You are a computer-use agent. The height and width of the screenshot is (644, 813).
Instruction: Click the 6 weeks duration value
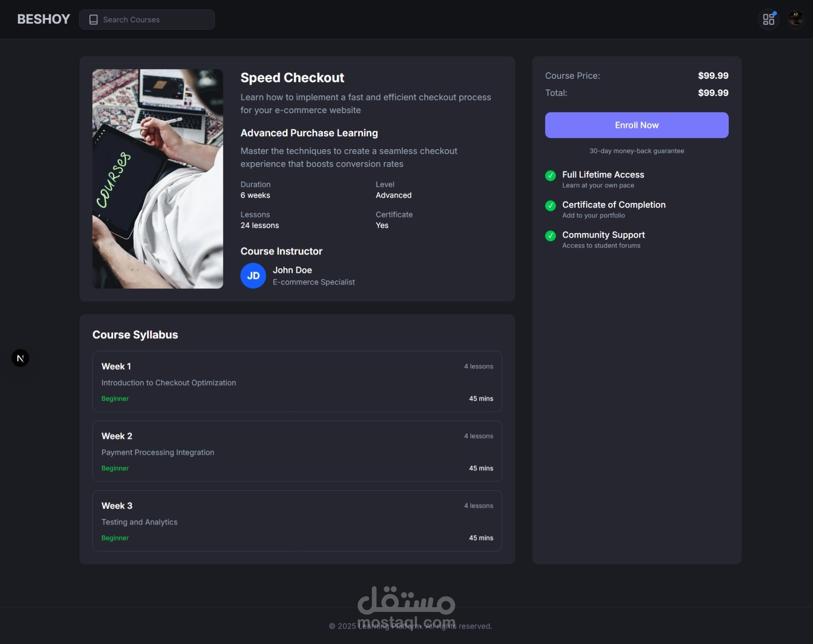click(255, 195)
